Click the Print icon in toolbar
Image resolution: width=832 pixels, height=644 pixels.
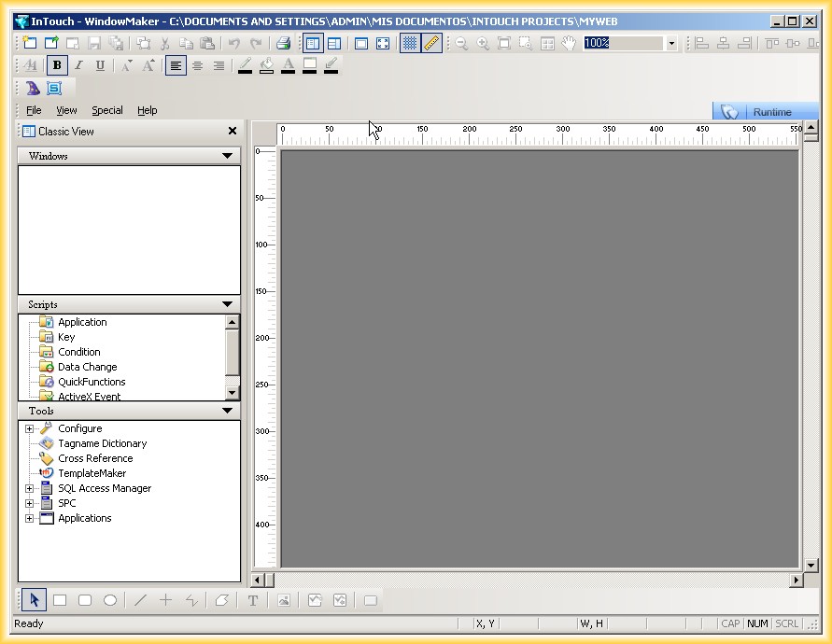283,43
